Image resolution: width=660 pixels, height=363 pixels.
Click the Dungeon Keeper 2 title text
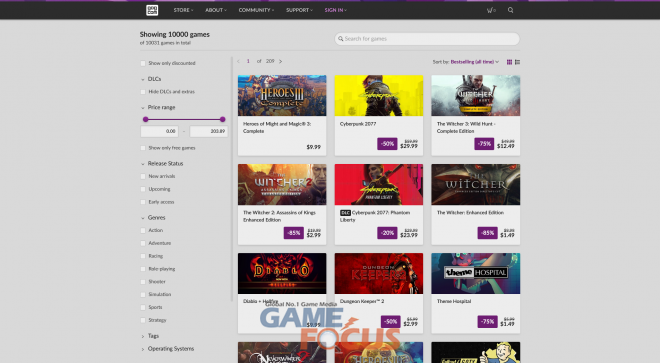click(x=362, y=302)
